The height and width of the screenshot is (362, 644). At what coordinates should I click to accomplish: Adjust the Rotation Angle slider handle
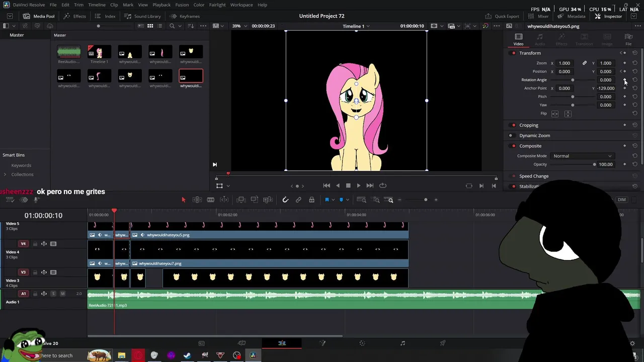point(573,80)
